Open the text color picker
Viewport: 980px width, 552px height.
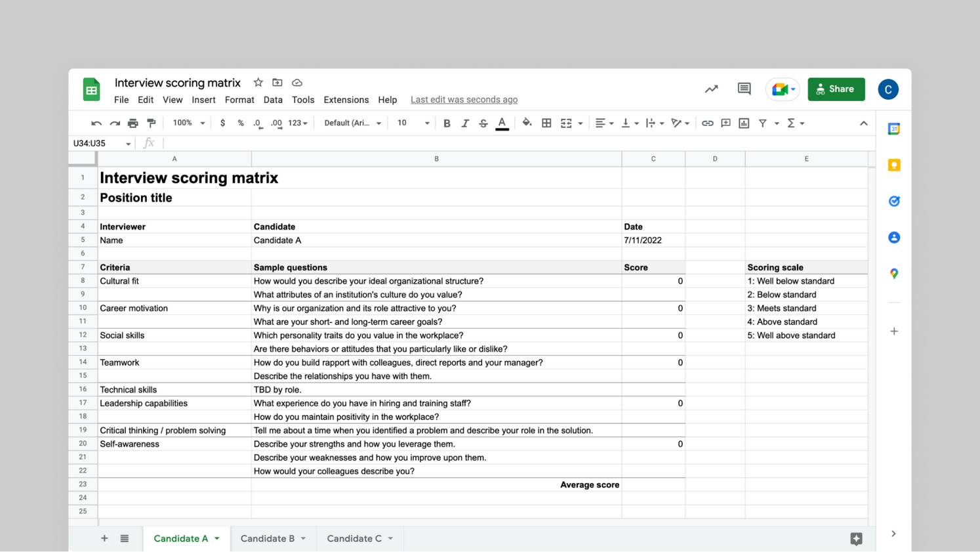coord(502,123)
